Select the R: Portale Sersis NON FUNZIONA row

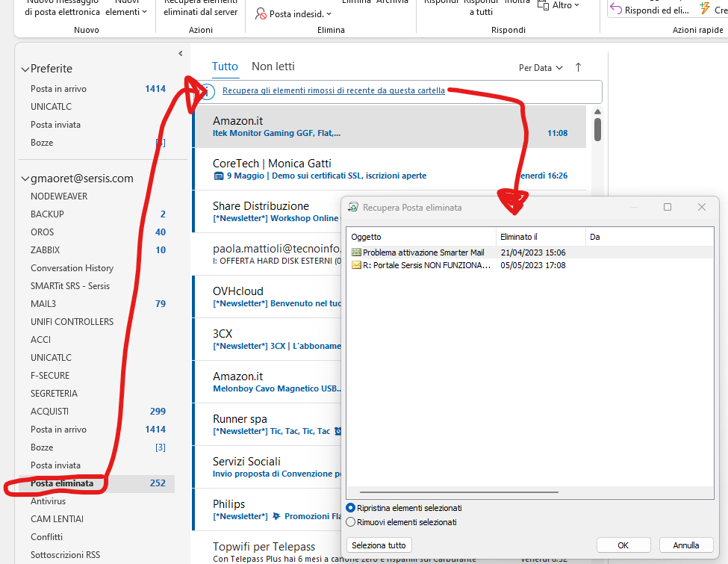(x=529, y=265)
